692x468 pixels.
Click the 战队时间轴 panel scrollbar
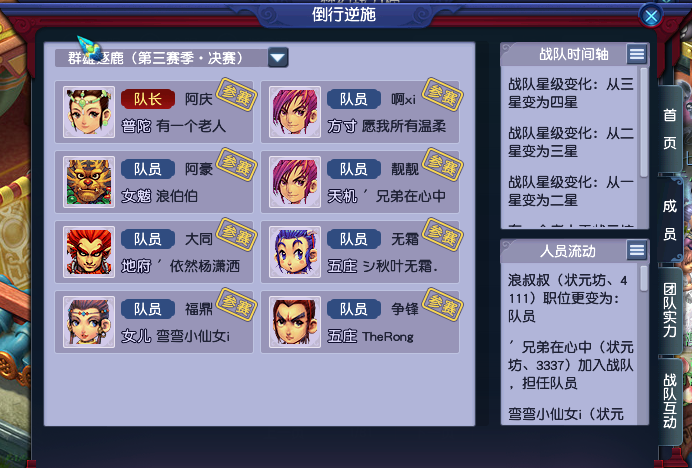click(643, 123)
